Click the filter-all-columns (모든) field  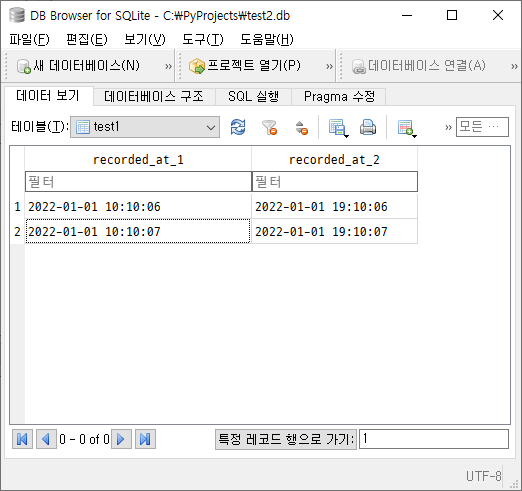coord(482,127)
